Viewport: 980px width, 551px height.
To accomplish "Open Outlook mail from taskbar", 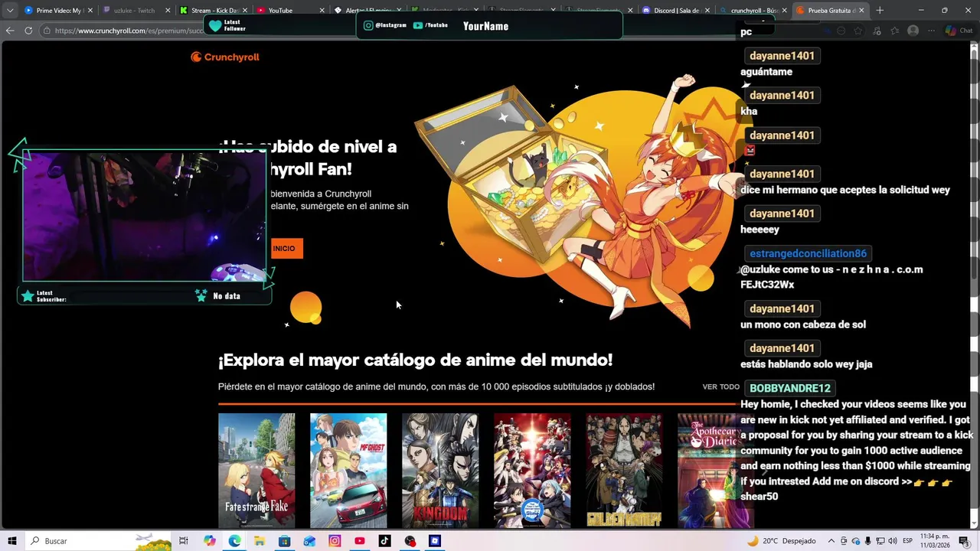I will coord(309,541).
